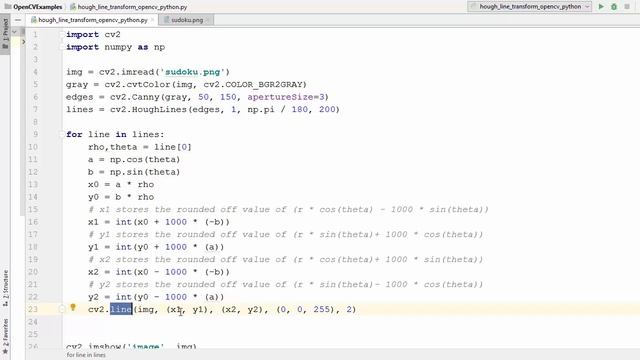Collapse the imports fold marker at line 1
Viewport: 640px width, 360px height.
tap(62, 35)
